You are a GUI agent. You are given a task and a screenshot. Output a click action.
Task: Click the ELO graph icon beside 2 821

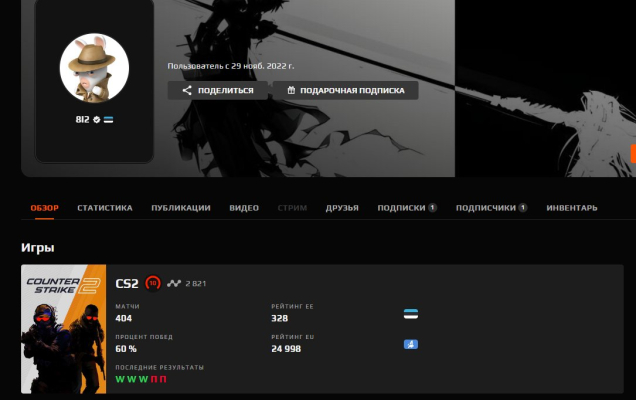[x=174, y=283]
